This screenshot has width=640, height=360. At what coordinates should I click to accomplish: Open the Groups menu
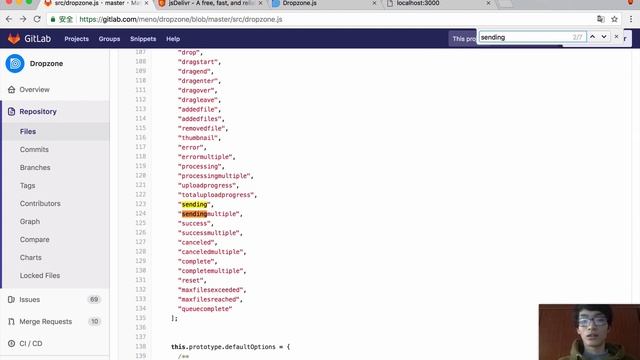pos(109,39)
